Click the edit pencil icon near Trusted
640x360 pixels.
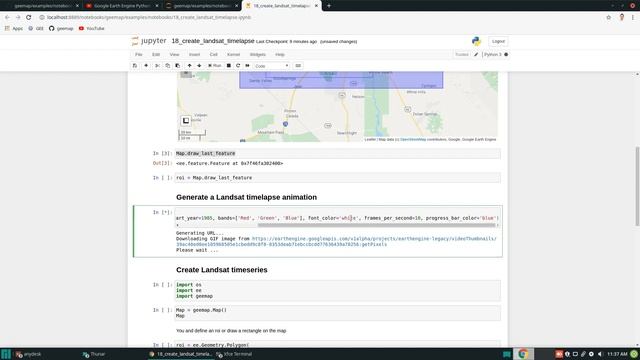(476, 54)
